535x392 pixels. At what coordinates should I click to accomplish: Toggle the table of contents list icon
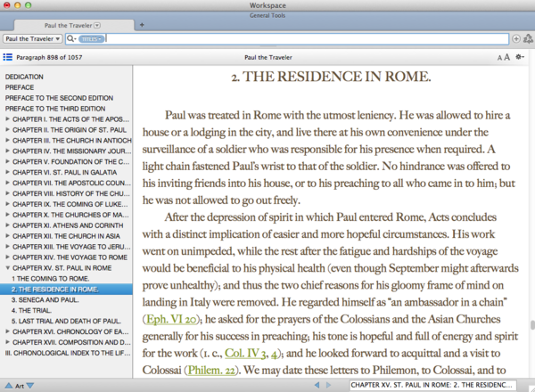point(7,57)
